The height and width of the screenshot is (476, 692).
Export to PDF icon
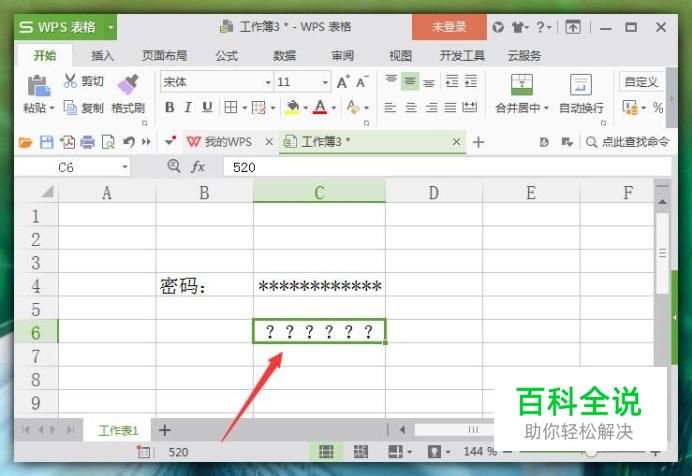coord(67,142)
